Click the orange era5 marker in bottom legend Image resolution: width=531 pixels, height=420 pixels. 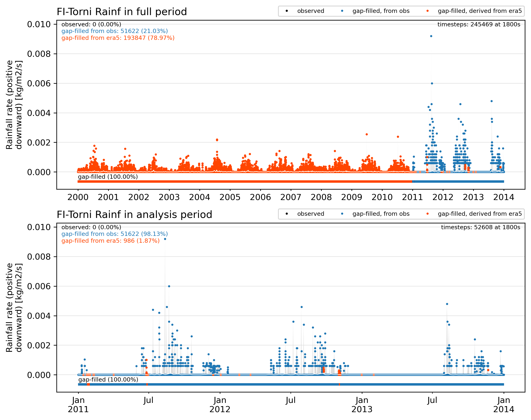pyautogui.click(x=427, y=214)
